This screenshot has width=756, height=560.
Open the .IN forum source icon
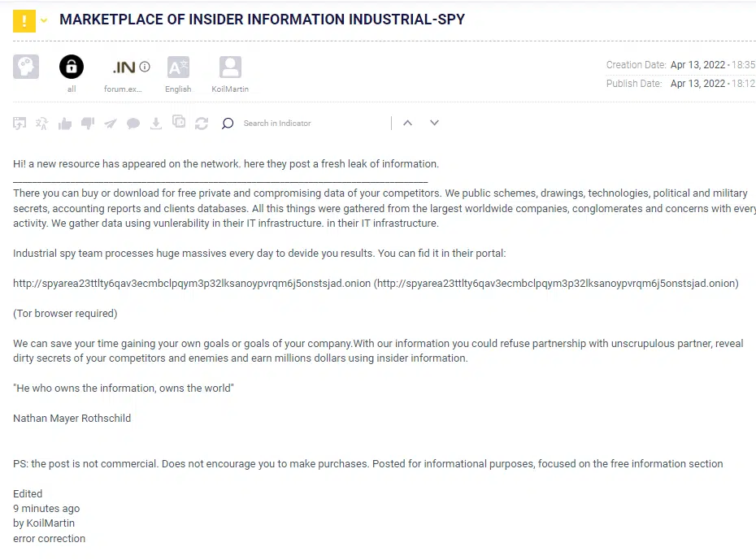click(124, 67)
